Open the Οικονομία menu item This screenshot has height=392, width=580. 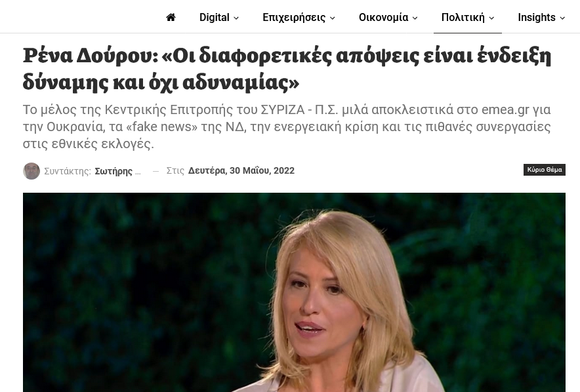[x=384, y=17]
